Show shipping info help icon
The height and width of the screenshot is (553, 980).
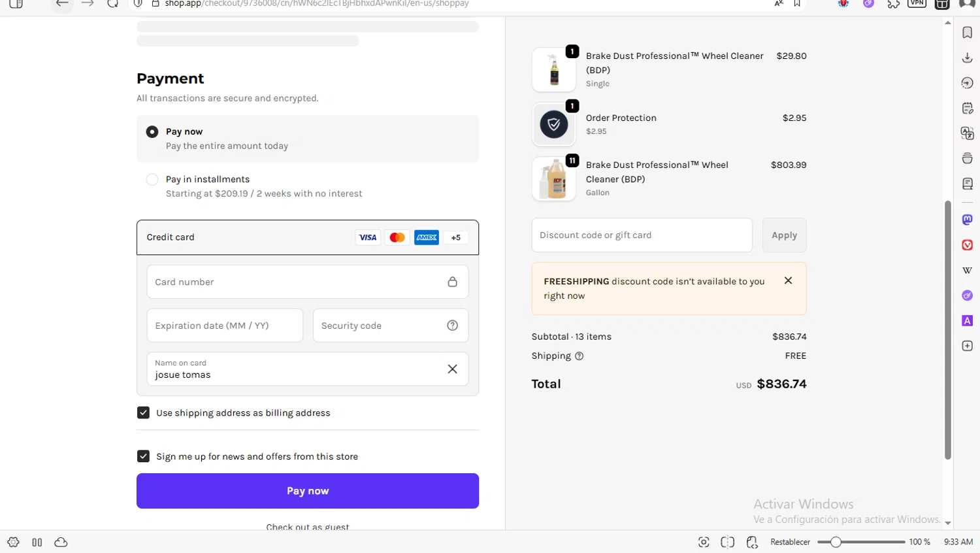pyautogui.click(x=579, y=356)
